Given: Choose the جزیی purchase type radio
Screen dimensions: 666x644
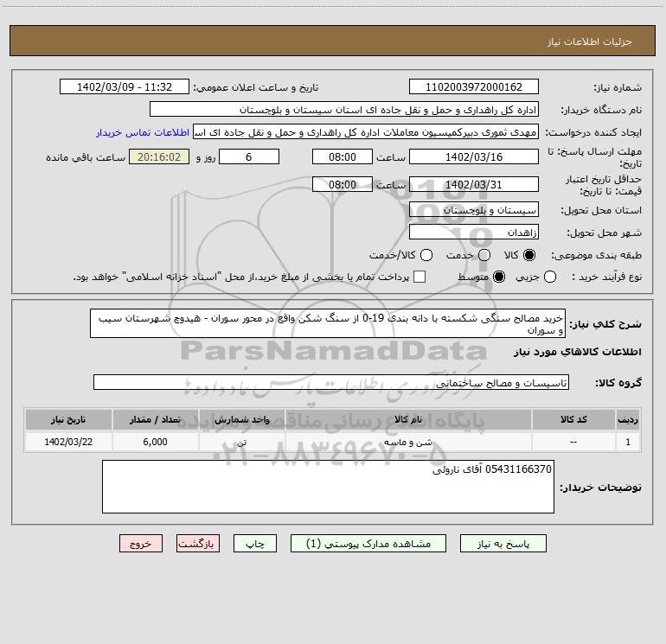Looking at the screenshot, I should click(549, 277).
